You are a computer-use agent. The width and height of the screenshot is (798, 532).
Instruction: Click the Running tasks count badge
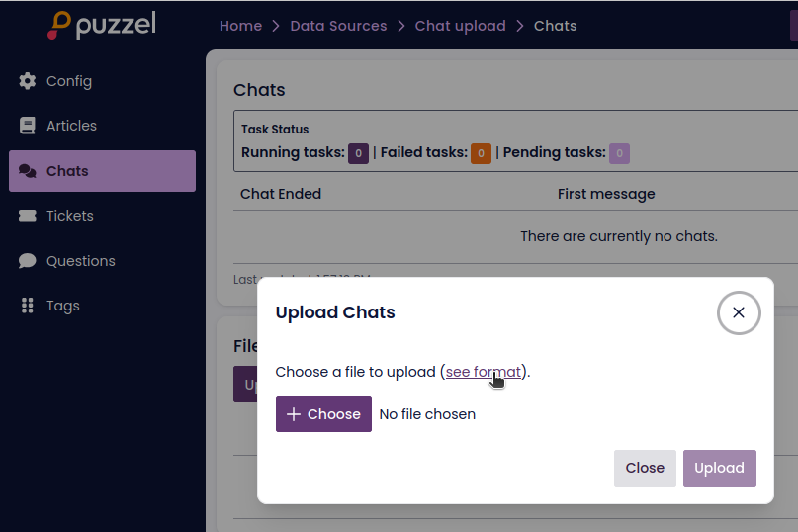358,153
